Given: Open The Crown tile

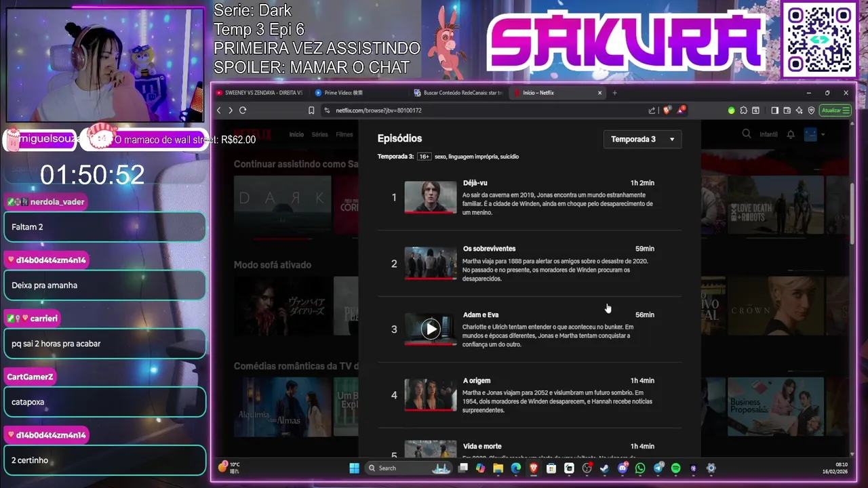Looking at the screenshot, I should click(776, 306).
